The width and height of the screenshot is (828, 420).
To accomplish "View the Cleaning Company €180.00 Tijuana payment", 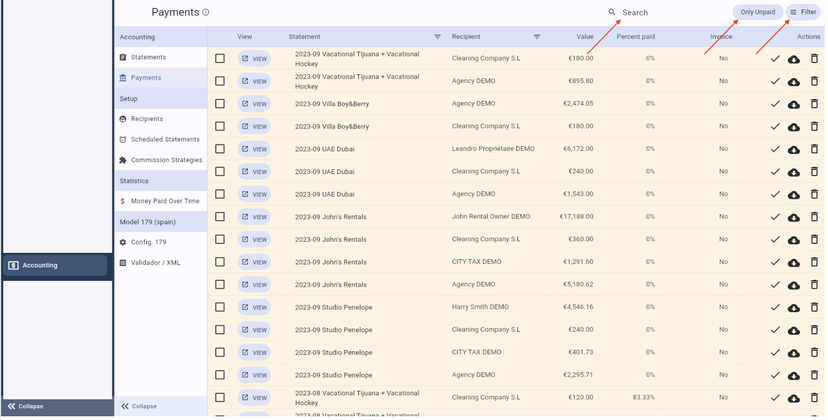I will tap(254, 59).
